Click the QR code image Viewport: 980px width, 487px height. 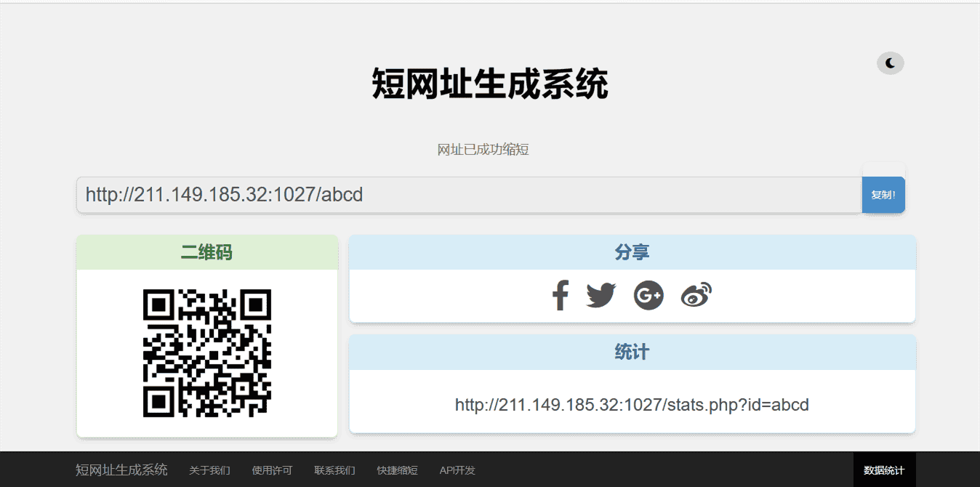(x=207, y=353)
